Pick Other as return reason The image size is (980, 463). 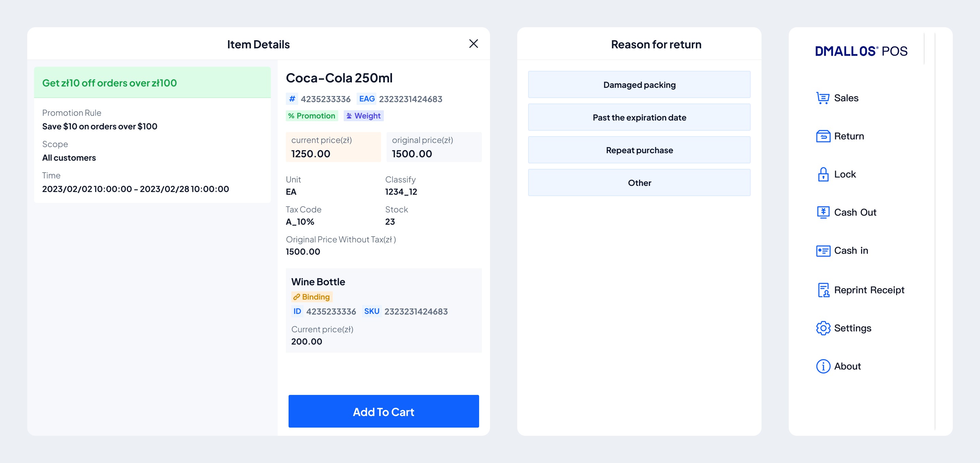[639, 183]
